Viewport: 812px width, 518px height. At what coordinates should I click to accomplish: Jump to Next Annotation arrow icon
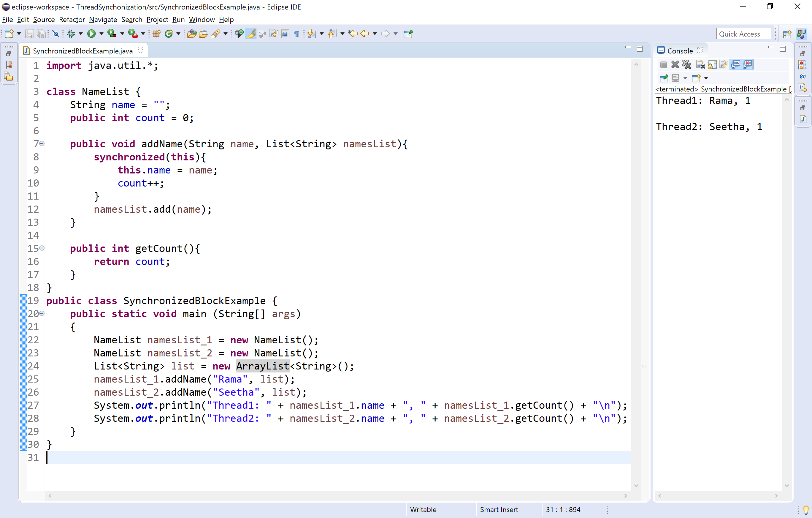click(x=311, y=34)
